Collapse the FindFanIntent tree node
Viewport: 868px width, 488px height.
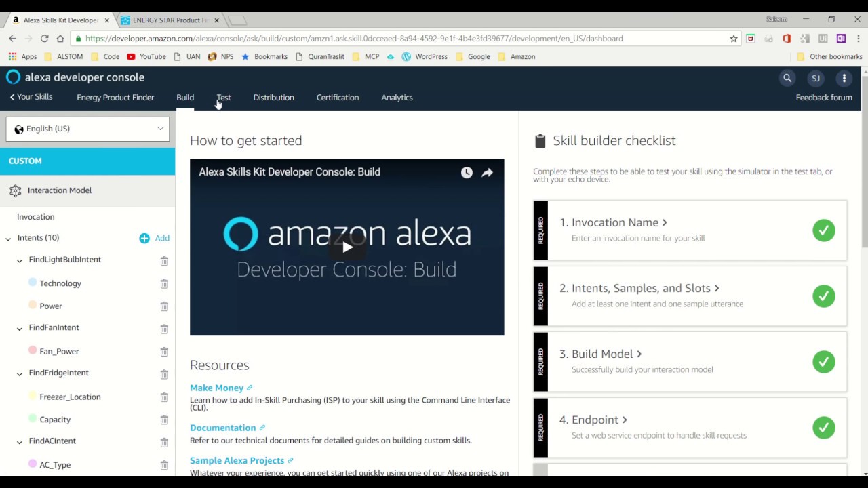(19, 329)
